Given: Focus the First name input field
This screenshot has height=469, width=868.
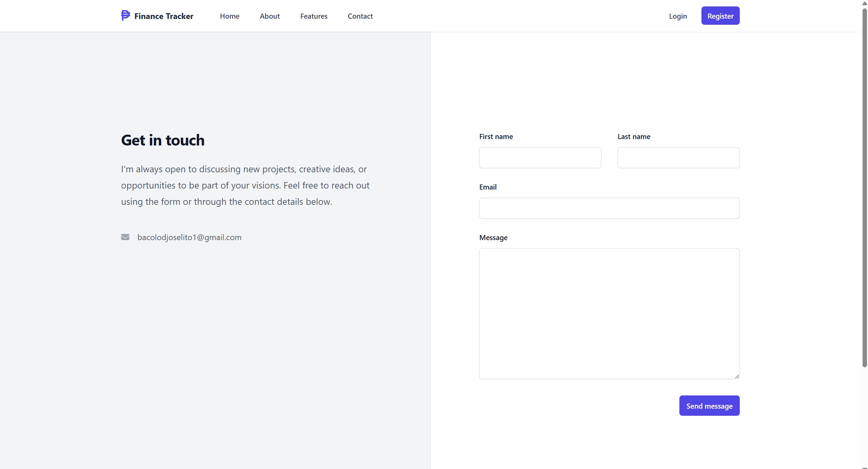Looking at the screenshot, I should point(540,158).
